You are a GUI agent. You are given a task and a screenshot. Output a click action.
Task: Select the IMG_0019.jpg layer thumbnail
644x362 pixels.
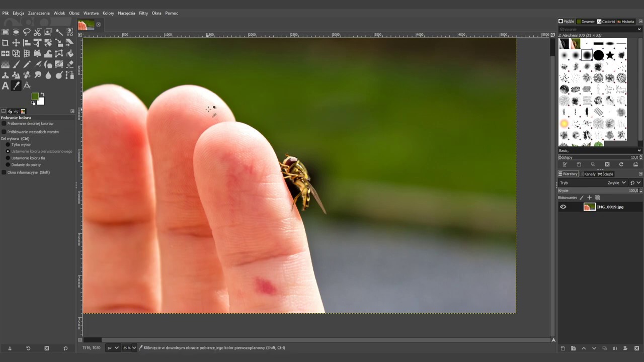[590, 207]
